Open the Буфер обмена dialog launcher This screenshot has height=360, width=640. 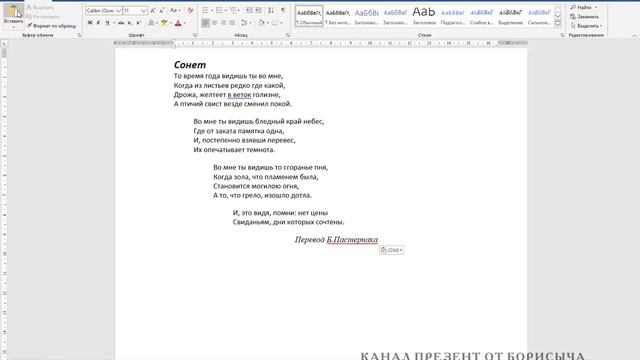coord(79,36)
